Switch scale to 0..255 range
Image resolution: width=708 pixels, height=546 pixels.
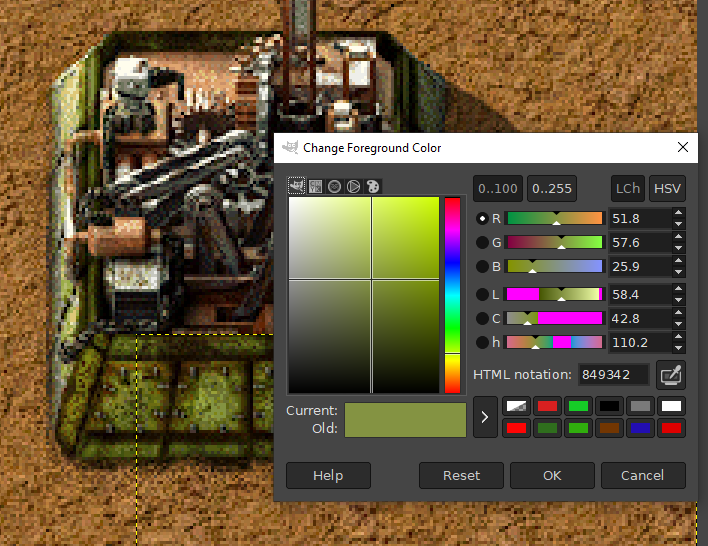click(552, 188)
